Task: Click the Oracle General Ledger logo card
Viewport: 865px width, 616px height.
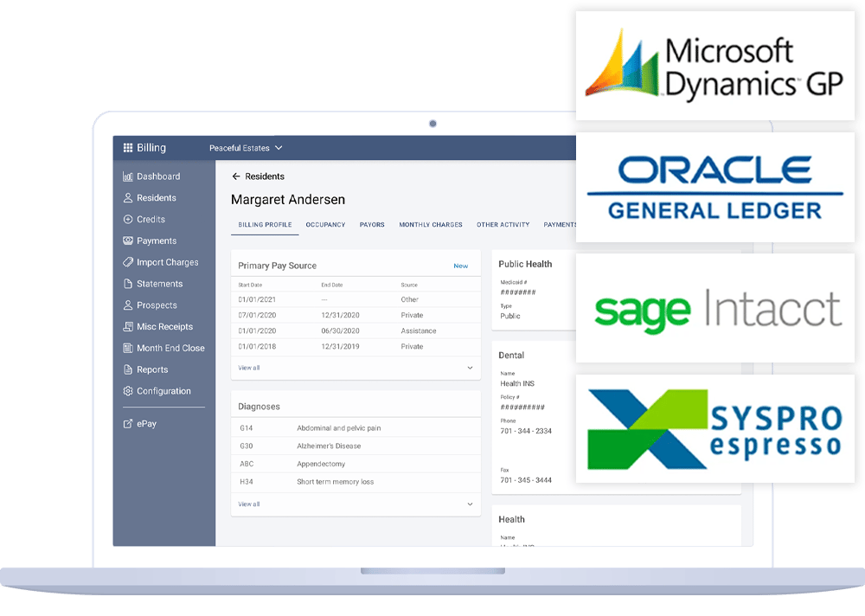Action: tap(715, 187)
